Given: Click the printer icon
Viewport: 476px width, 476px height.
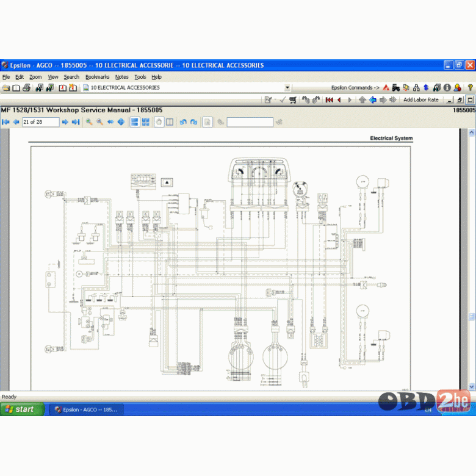Looking at the screenshot, I should tap(27, 88).
